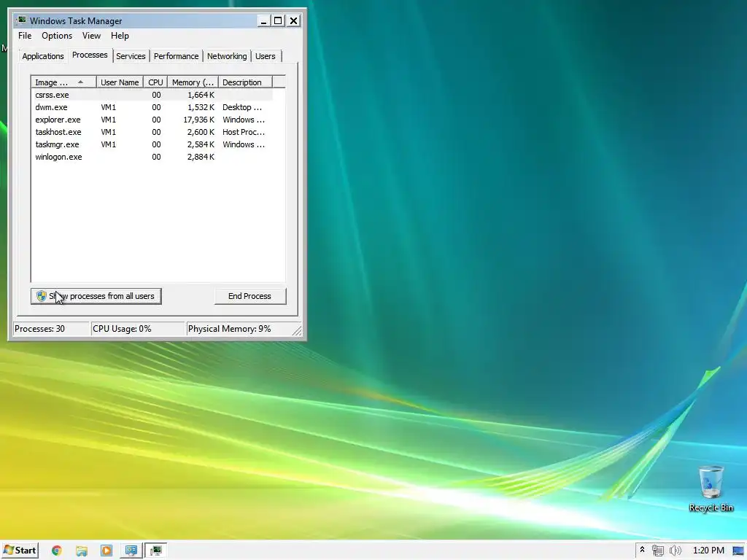
Task: Switch to the Applications tab
Action: (x=43, y=56)
